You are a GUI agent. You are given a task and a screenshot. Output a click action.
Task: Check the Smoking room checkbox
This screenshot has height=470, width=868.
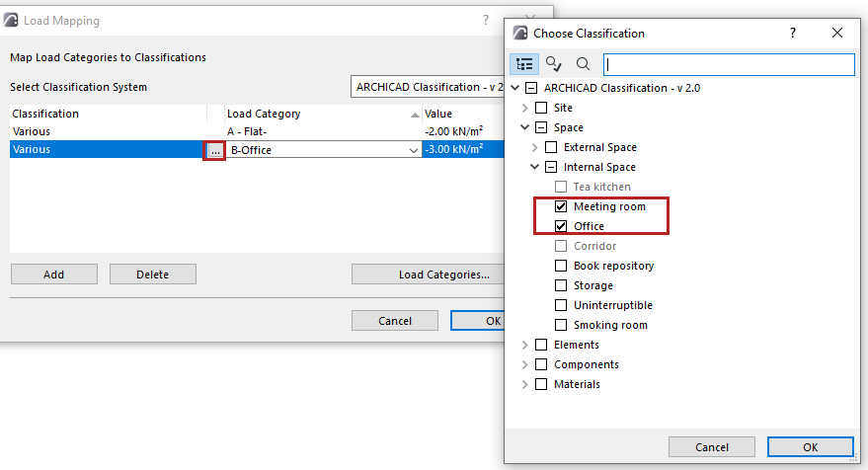(561, 325)
